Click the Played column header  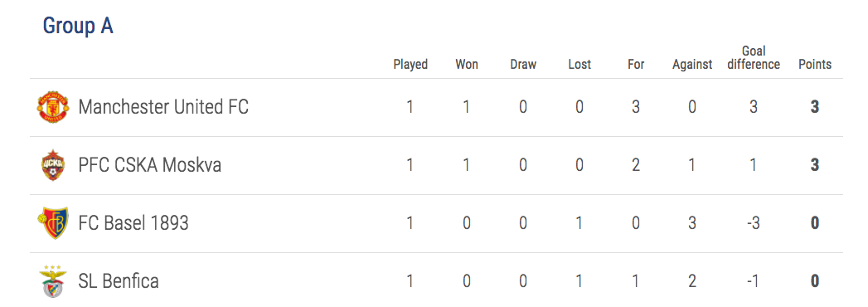point(410,64)
